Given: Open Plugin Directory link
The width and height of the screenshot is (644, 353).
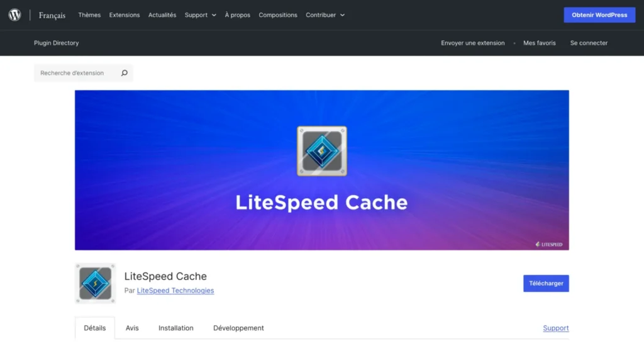Looking at the screenshot, I should click(56, 43).
